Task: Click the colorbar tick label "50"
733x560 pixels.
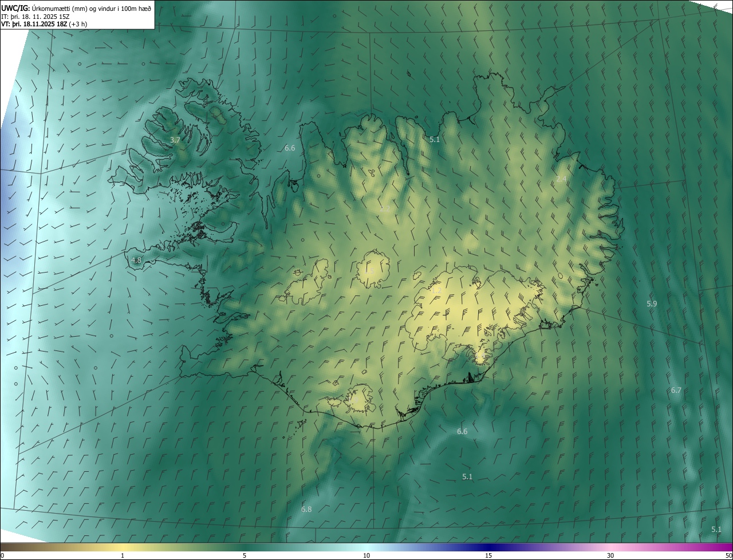Action: click(x=728, y=555)
